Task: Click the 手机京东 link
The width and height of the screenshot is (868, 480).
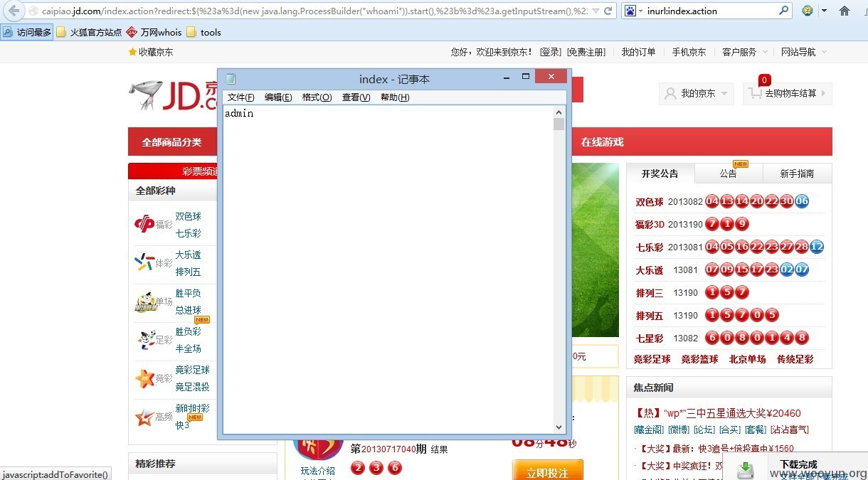Action: tap(689, 52)
